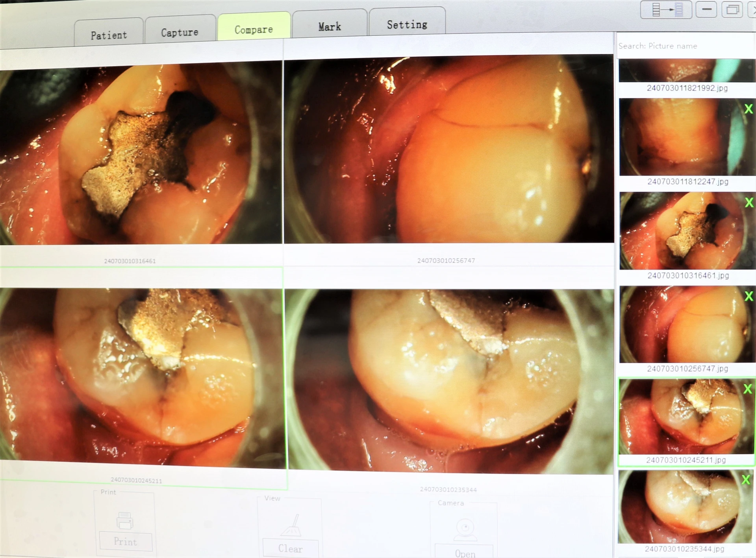Remove thumbnail 240703010245211 with its green X
Image resolution: width=756 pixels, height=558 pixels.
[x=747, y=389]
